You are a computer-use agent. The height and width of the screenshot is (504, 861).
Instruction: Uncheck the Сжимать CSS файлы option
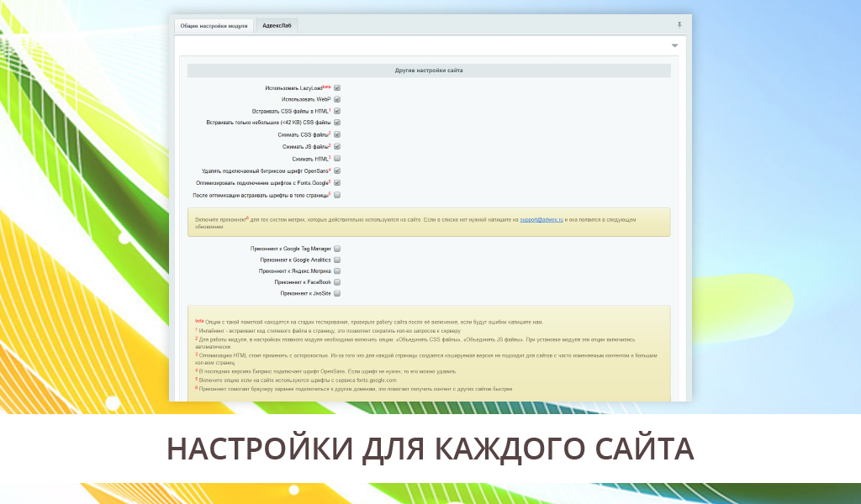337,134
